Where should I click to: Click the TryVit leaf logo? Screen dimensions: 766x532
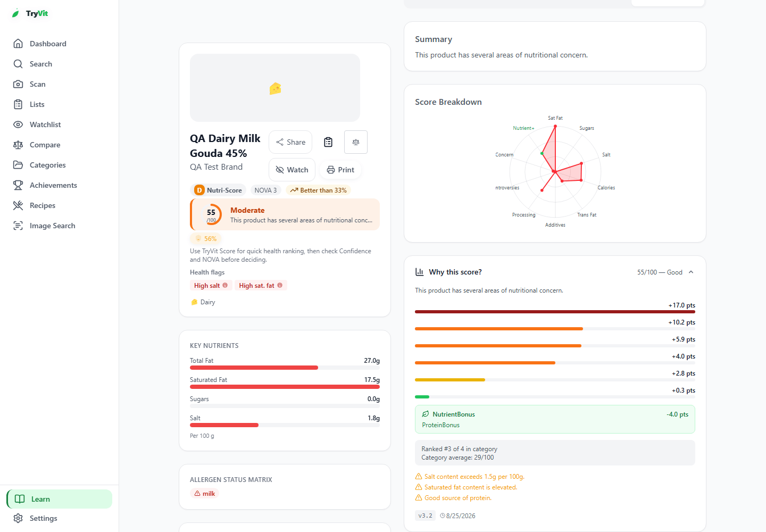tap(16, 13)
